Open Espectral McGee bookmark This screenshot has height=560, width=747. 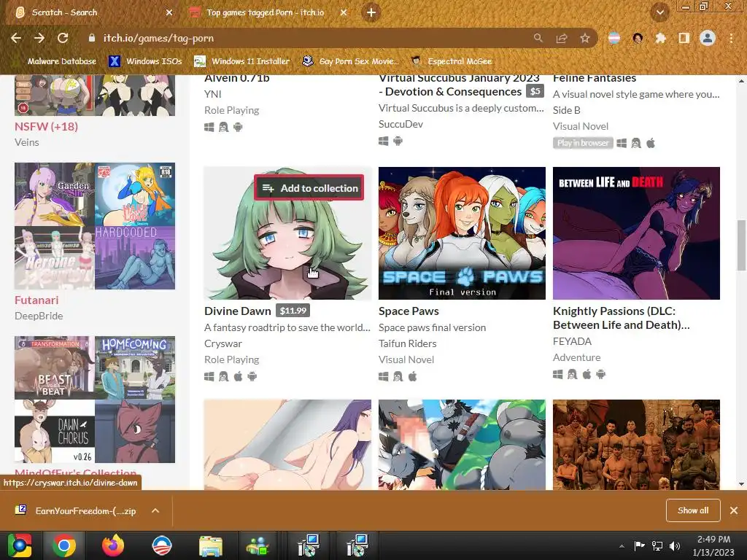[x=451, y=61]
